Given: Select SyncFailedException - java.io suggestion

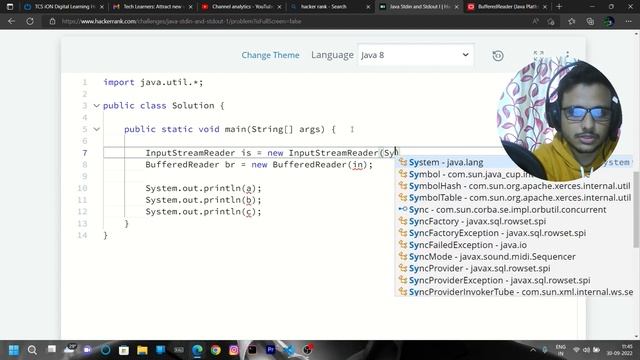Looking at the screenshot, I should 513,245.
